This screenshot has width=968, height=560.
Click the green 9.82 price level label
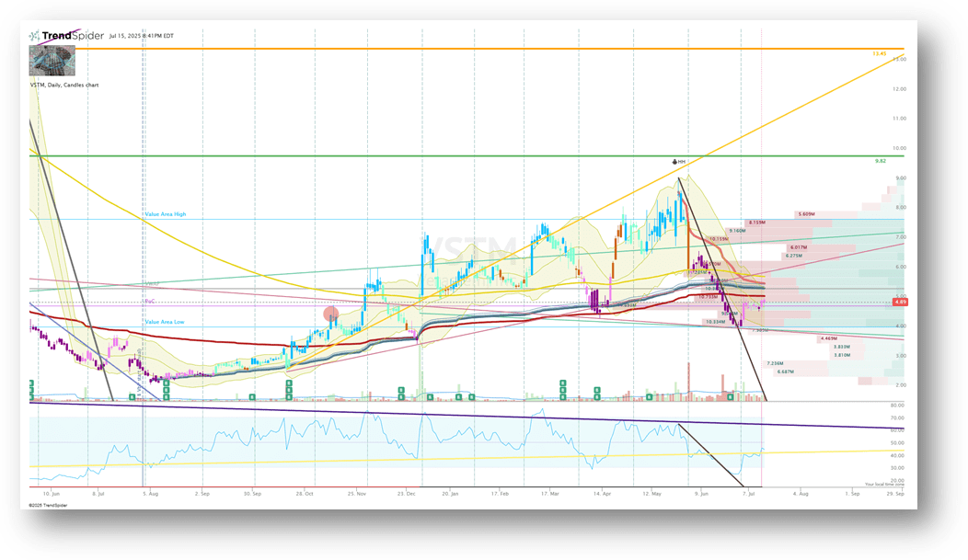880,161
